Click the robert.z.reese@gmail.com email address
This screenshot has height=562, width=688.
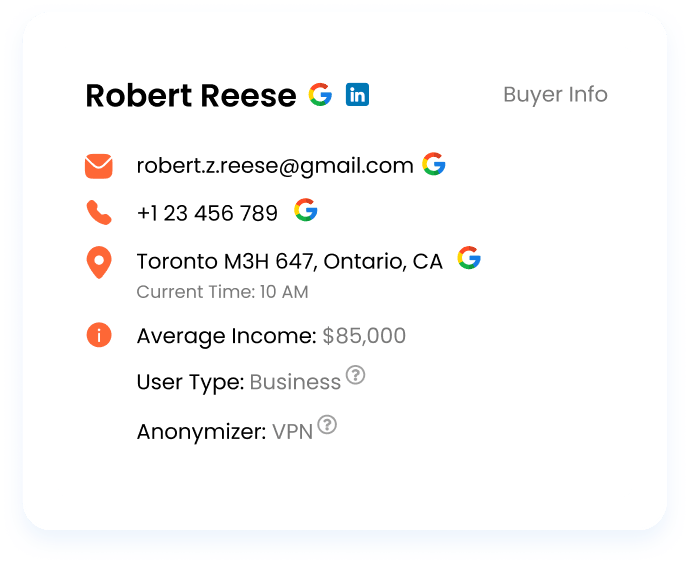(x=275, y=166)
